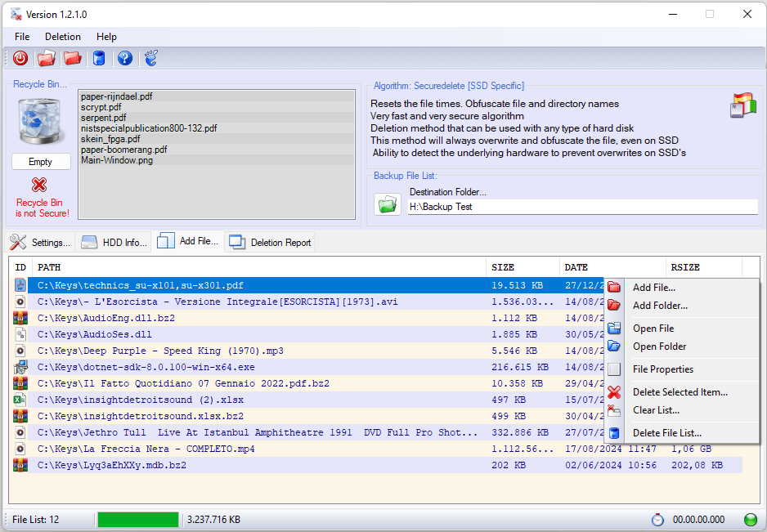Viewport: 767px width, 532px height.
Task: Click the green progress bar in status bar
Action: (137, 520)
